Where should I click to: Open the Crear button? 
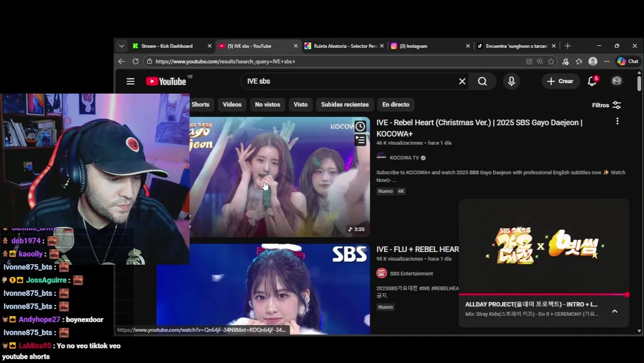click(x=560, y=81)
